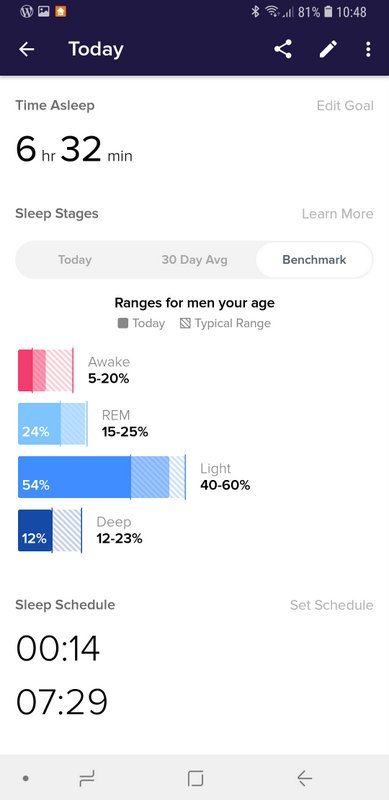389x800 pixels.
Task: Open the three-dot overflow menu
Action: [368, 49]
